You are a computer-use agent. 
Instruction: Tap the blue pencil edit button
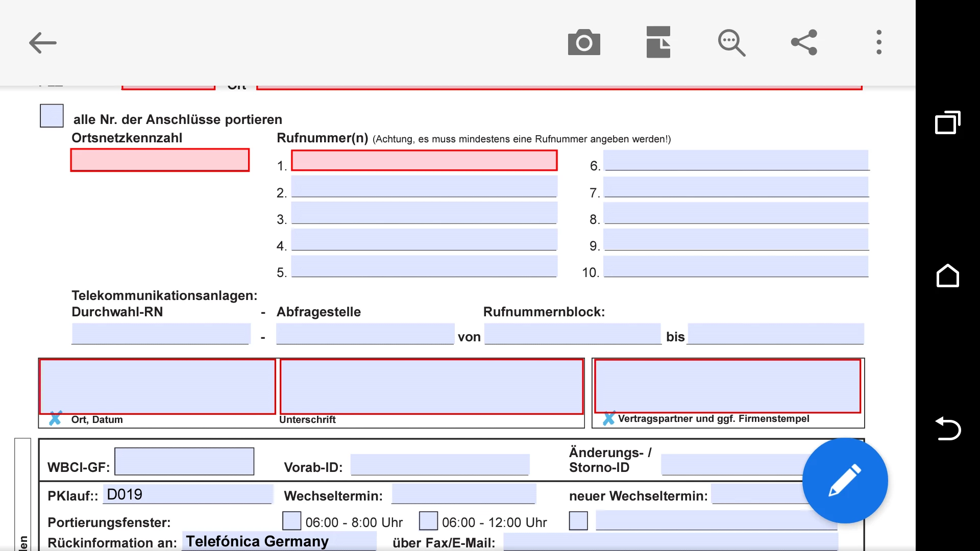(x=845, y=480)
